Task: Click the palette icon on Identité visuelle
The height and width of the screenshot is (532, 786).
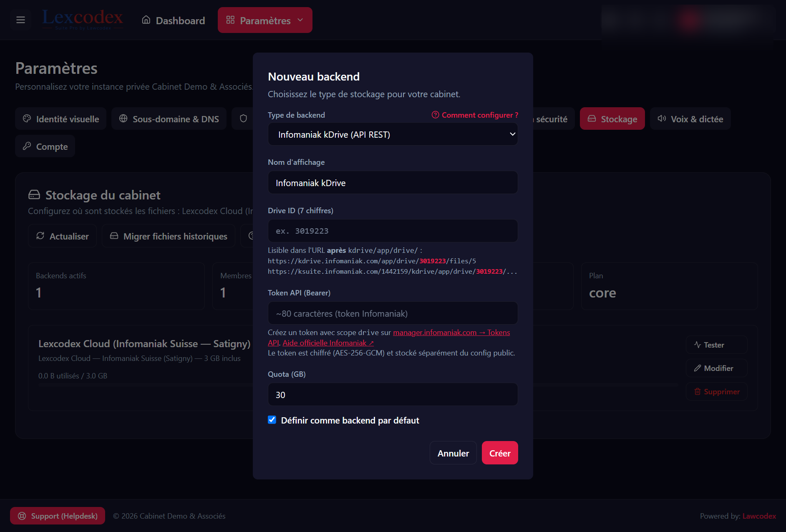Action: (x=27, y=119)
